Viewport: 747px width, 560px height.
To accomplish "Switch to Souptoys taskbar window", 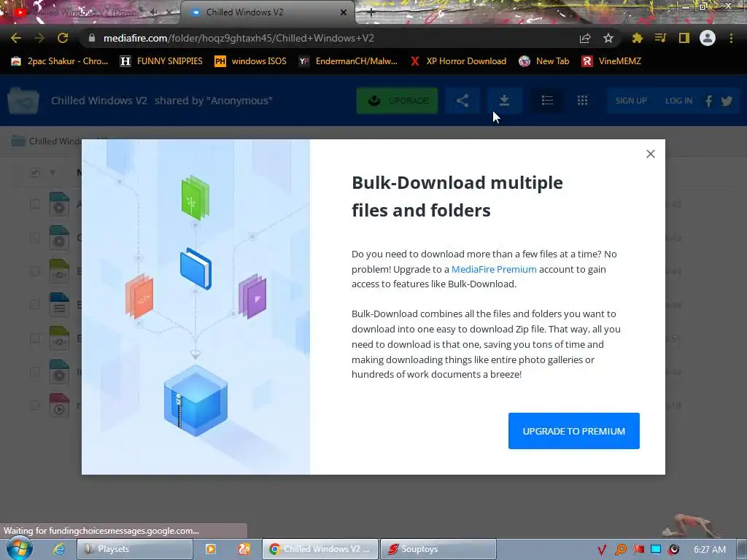I will [x=438, y=549].
